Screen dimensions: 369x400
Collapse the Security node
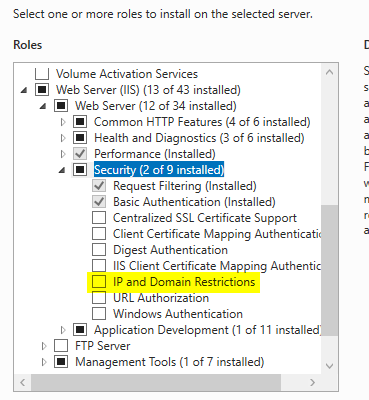62,170
